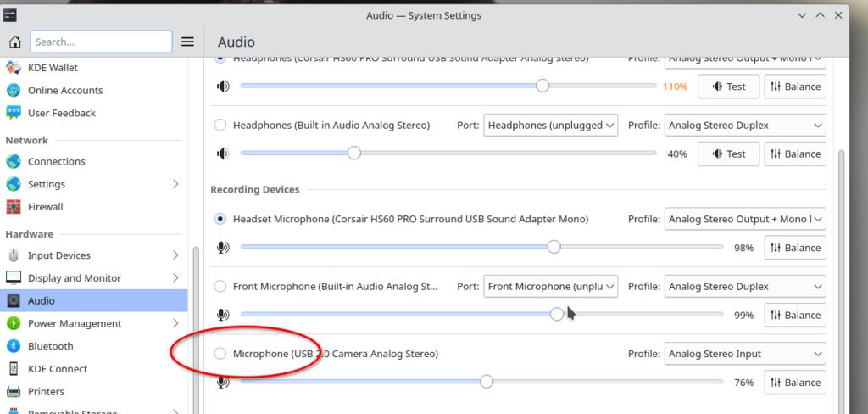This screenshot has height=414, width=868.
Task: Click Headset Microphone volume slider at 98%
Action: (554, 247)
